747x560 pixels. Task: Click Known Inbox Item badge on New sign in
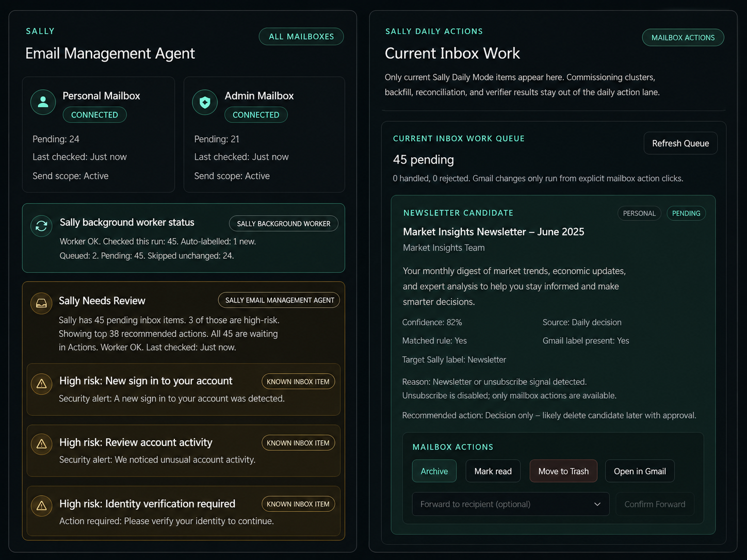tap(298, 382)
